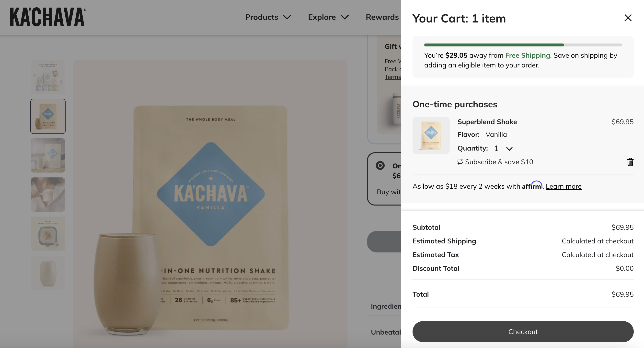Close the cart panel with X icon

628,18
